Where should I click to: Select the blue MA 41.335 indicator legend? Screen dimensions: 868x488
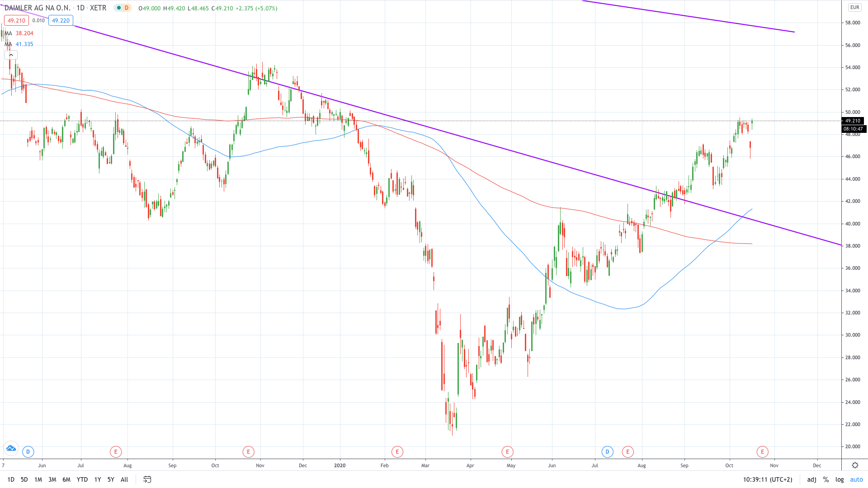tap(19, 44)
